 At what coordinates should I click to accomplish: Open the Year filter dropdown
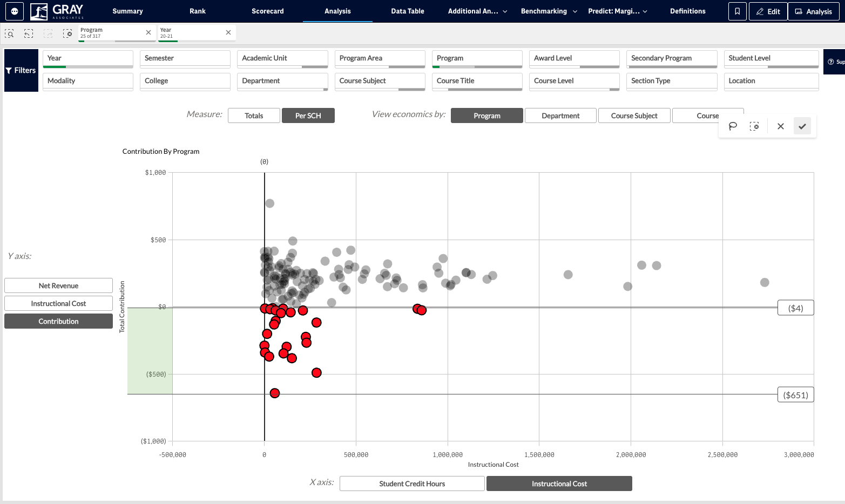coord(88,59)
